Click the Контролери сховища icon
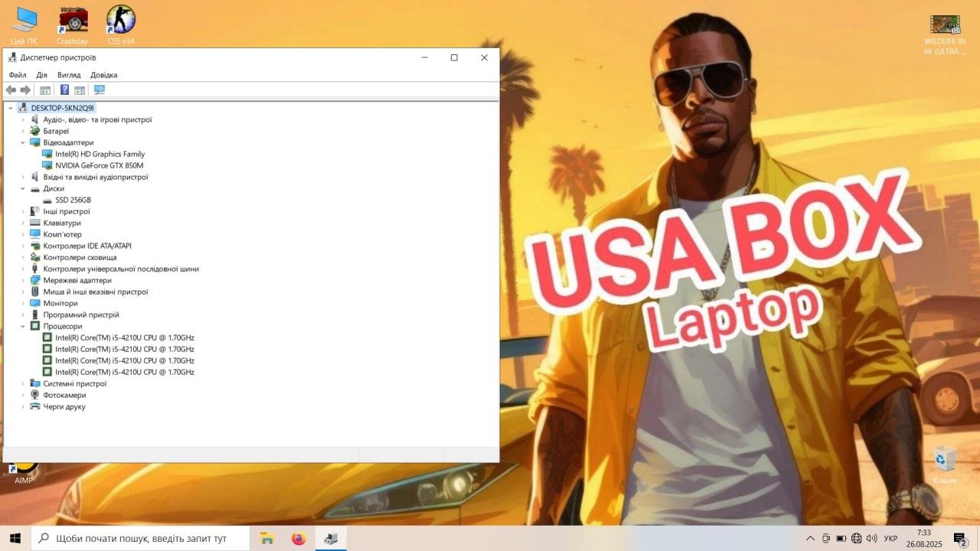 click(35, 257)
